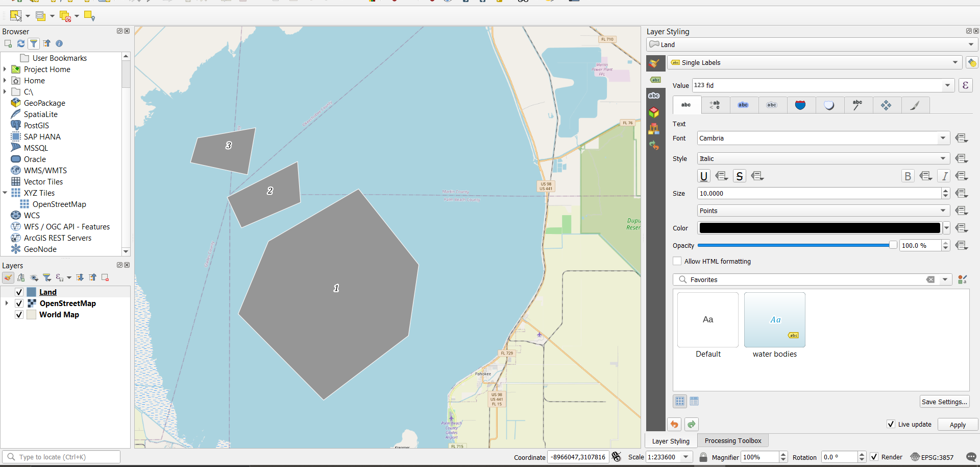Uncheck the Land layer visibility checkbox

pos(19,292)
